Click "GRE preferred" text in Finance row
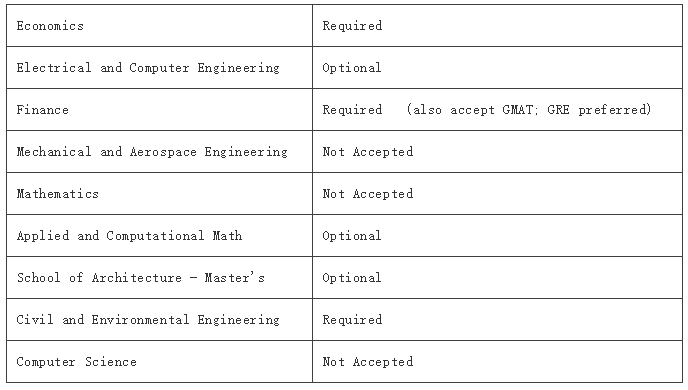 (599, 110)
